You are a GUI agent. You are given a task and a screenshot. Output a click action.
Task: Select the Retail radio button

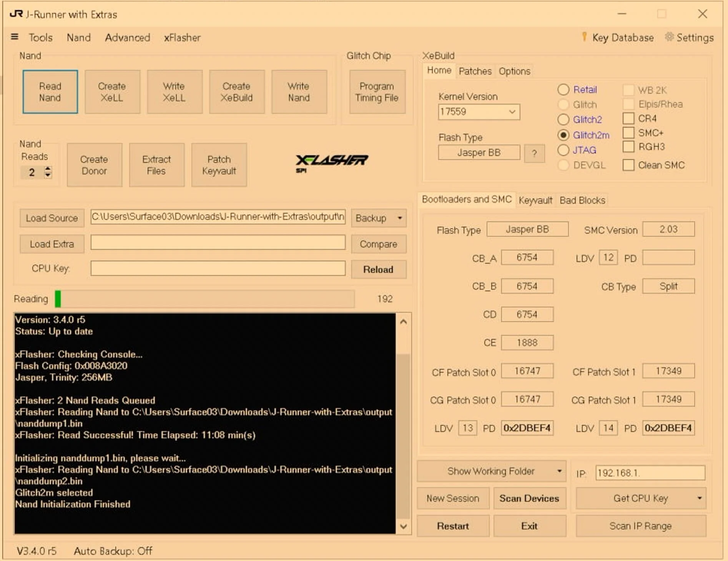click(x=563, y=90)
